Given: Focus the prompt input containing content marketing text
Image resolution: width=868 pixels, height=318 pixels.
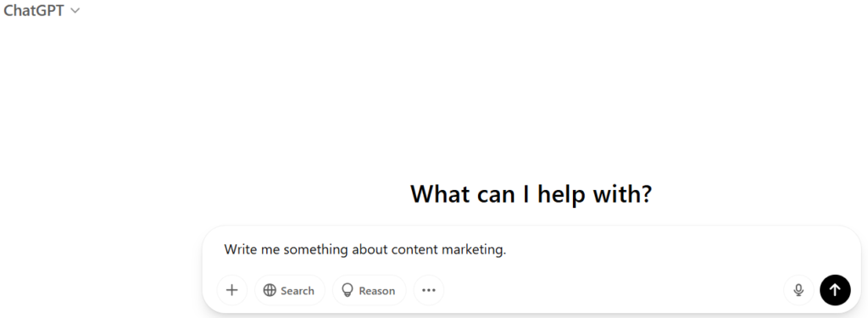Looking at the screenshot, I should tap(531, 250).
